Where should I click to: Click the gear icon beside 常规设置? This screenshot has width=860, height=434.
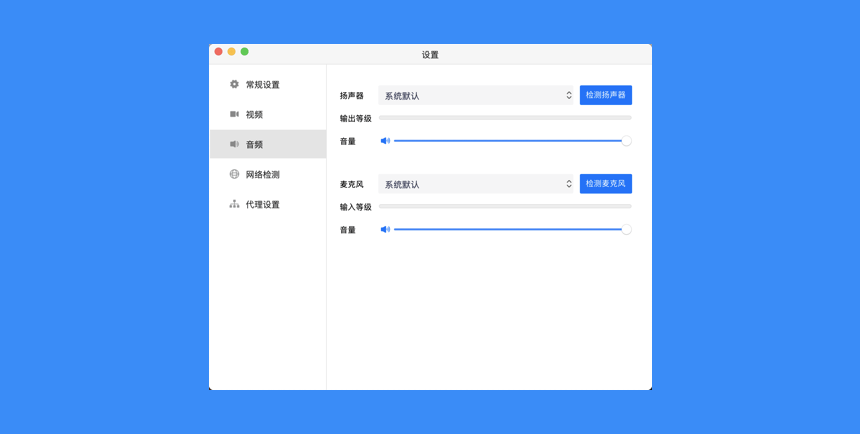click(234, 84)
